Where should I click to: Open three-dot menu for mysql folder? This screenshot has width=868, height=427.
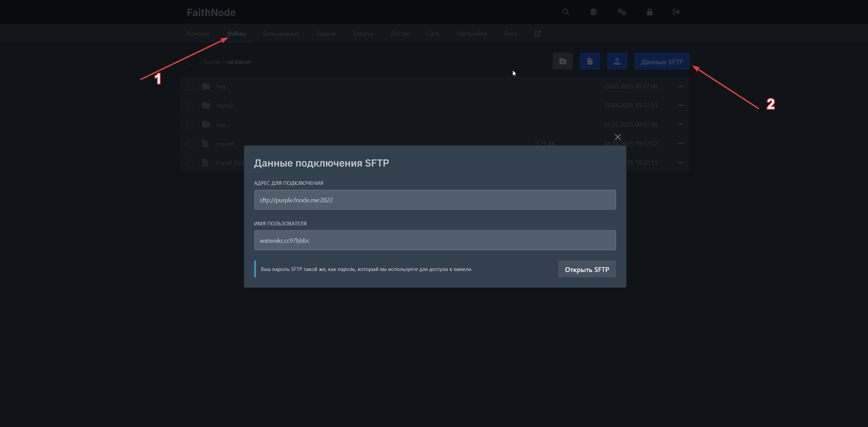point(680,105)
